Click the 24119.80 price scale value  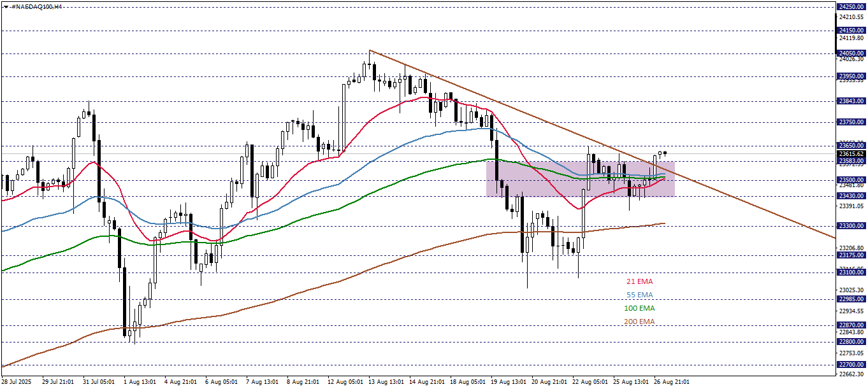coord(851,38)
